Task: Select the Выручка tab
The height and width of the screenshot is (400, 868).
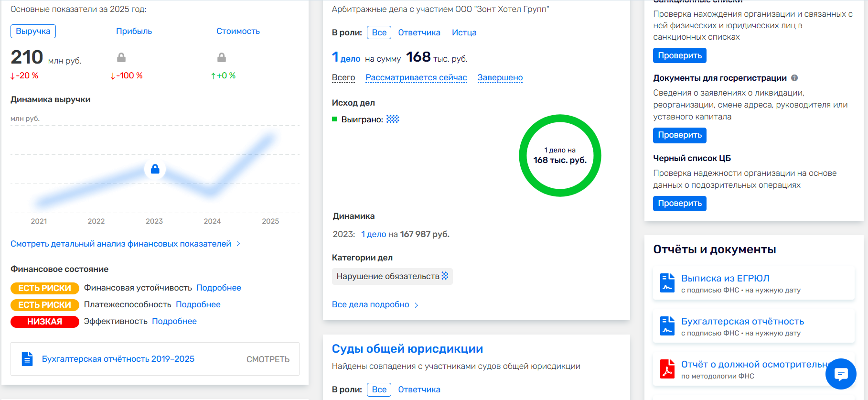Action: point(33,31)
